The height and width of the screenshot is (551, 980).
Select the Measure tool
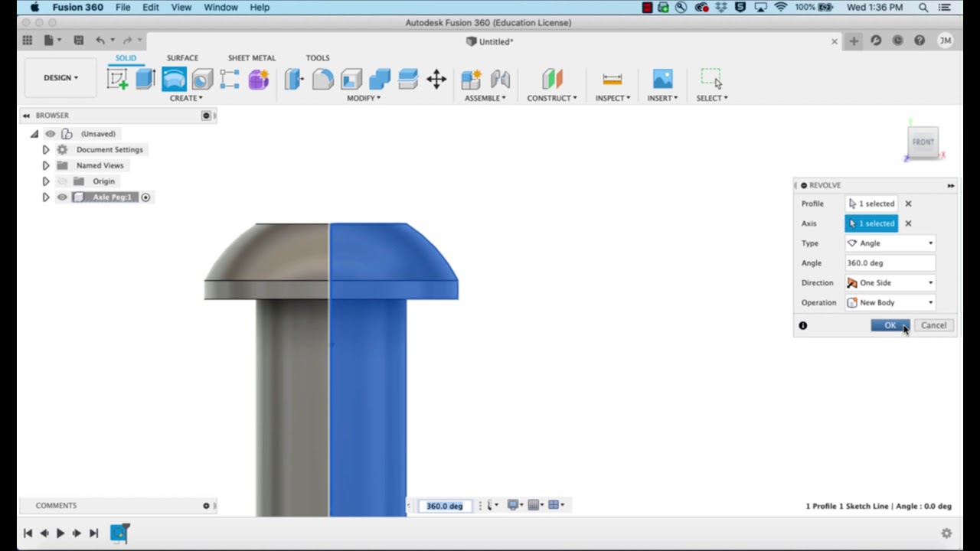point(612,79)
